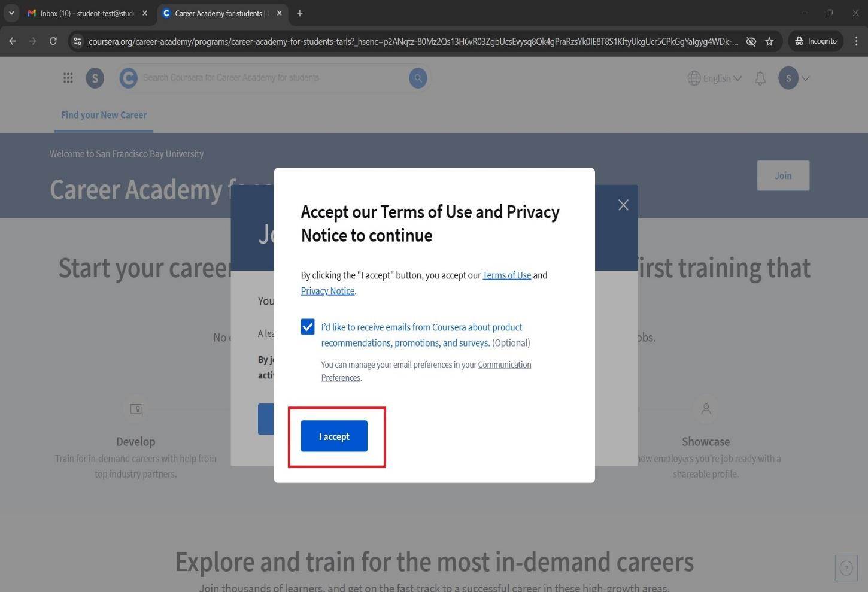Open the notifications bell
This screenshot has height=592, width=868.
click(760, 78)
